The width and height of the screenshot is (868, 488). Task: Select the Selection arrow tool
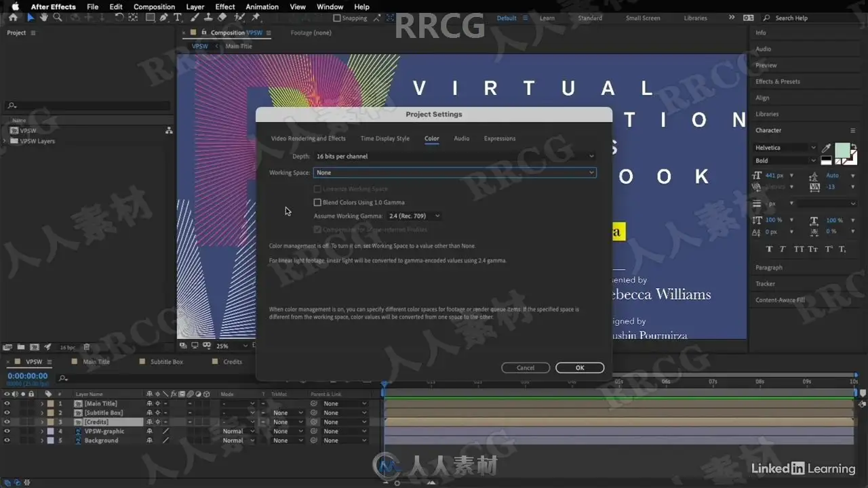pos(31,18)
